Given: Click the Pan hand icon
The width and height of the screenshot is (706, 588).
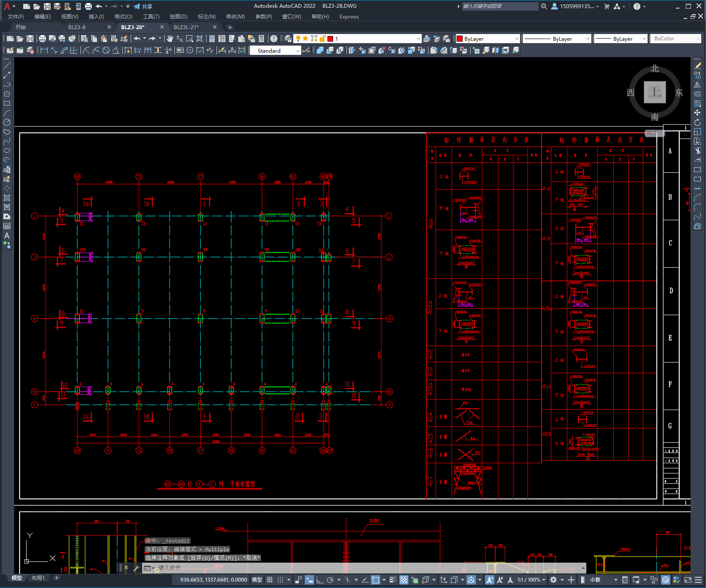Looking at the screenshot, I should pos(170,39).
